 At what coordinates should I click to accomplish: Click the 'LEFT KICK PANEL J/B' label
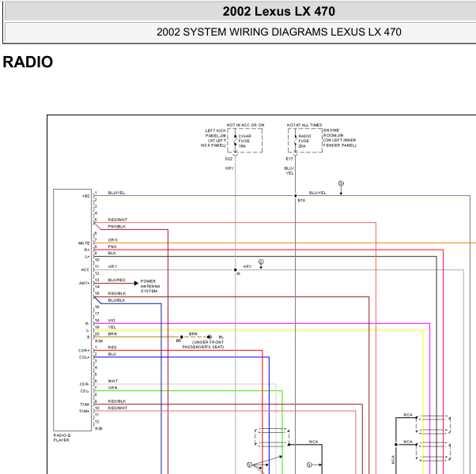pyautogui.click(x=213, y=138)
